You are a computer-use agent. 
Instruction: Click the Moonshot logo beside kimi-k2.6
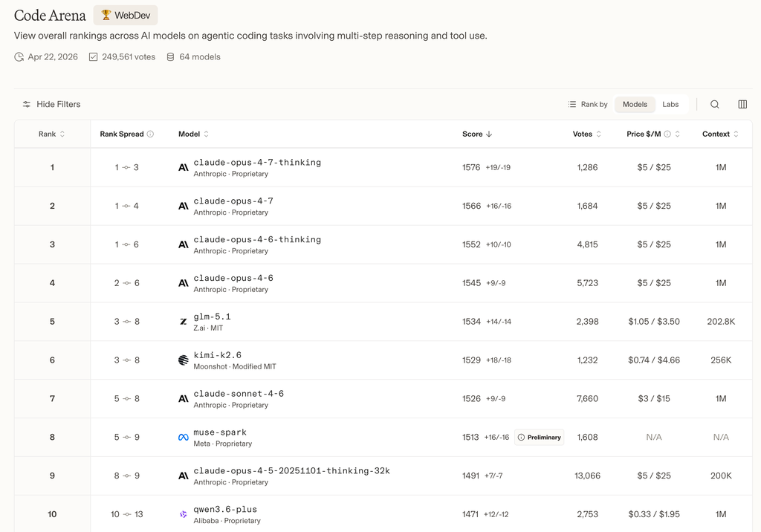(x=184, y=360)
